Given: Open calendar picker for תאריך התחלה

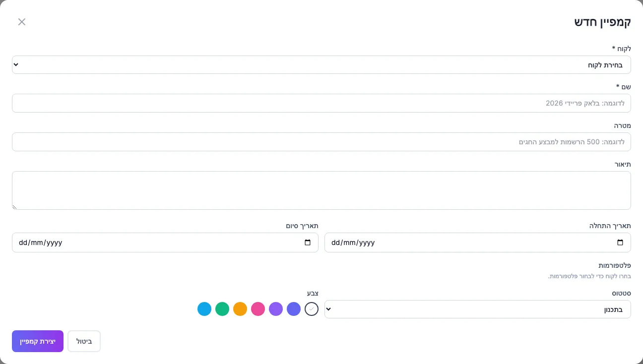Looking at the screenshot, I should [620, 243].
